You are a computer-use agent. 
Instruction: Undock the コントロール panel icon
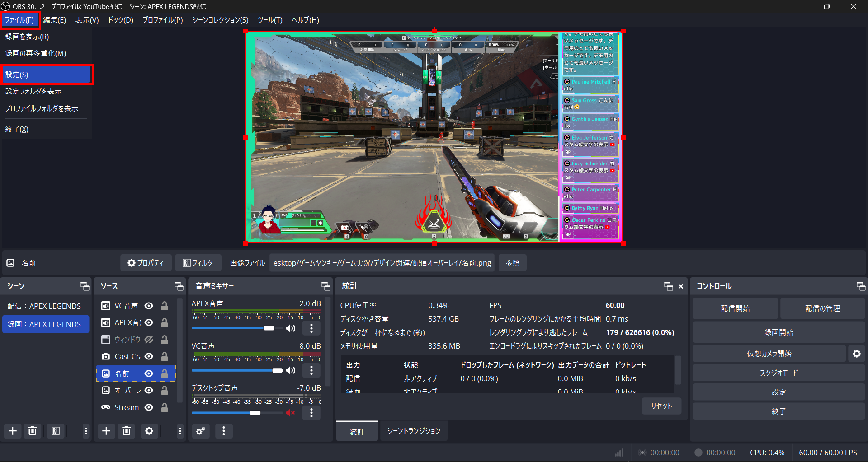coord(861,286)
